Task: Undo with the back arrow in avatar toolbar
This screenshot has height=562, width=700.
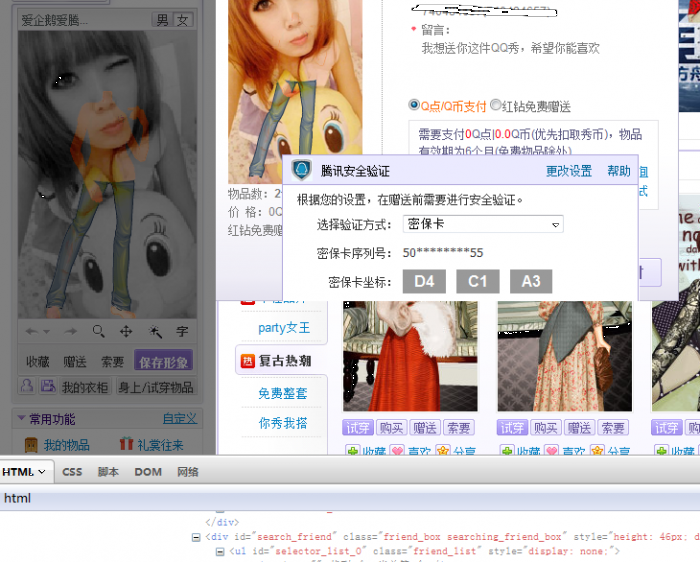Action: tap(31, 331)
